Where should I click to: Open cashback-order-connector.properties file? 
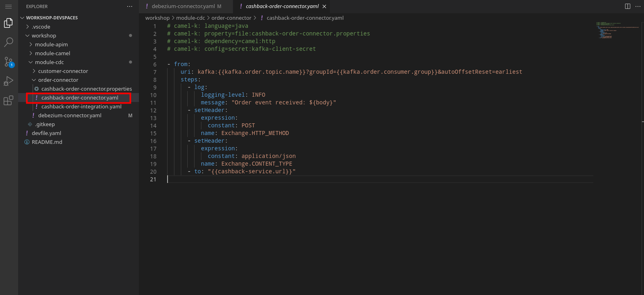(79, 89)
